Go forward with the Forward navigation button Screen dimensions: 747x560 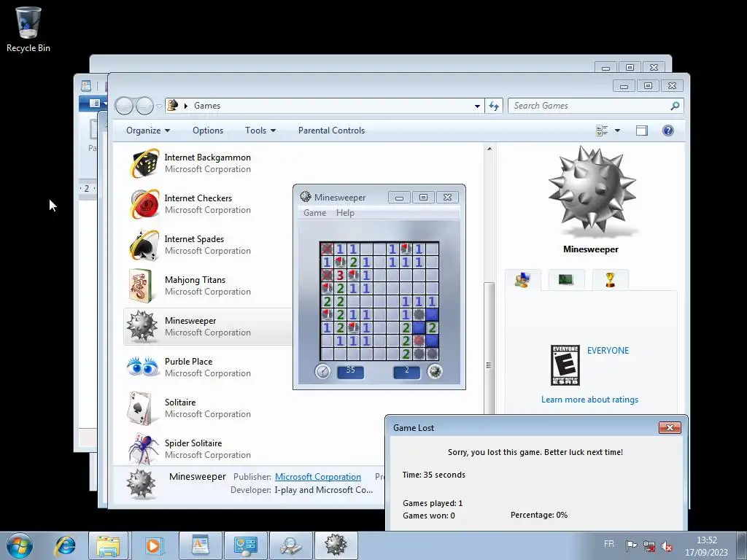(144, 106)
